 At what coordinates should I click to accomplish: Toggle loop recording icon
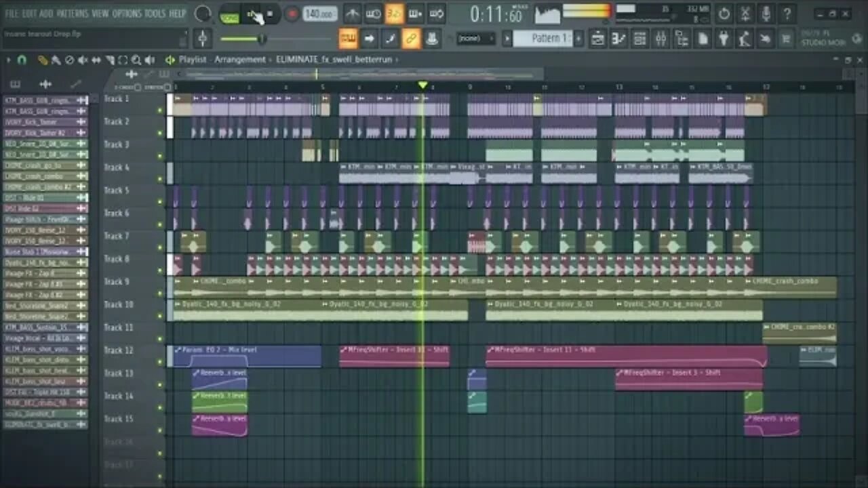coord(436,14)
